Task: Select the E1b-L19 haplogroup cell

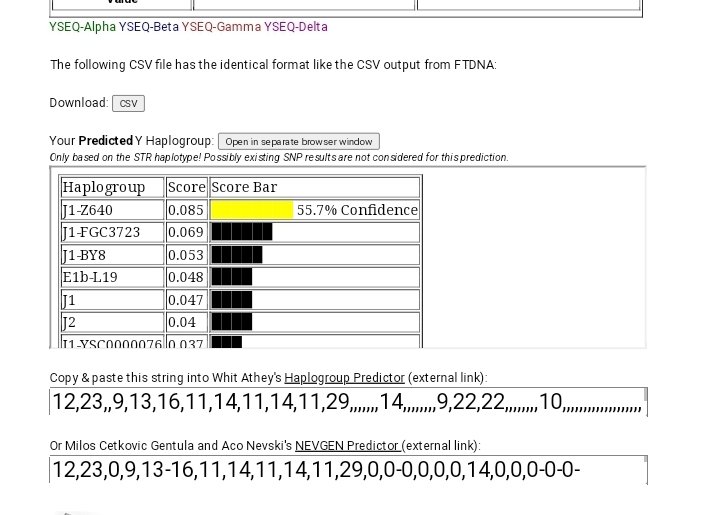Action: pos(112,277)
